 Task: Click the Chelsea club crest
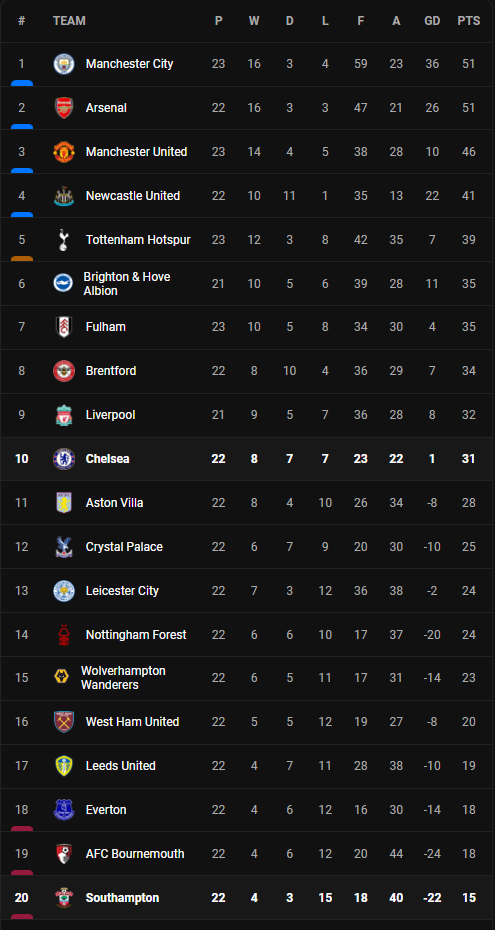coord(63,459)
